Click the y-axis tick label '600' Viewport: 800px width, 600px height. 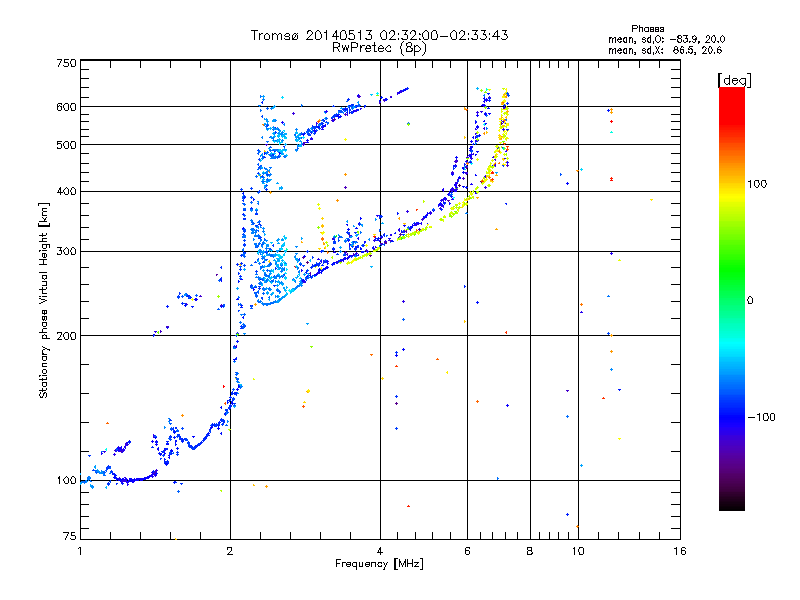[x=66, y=107]
